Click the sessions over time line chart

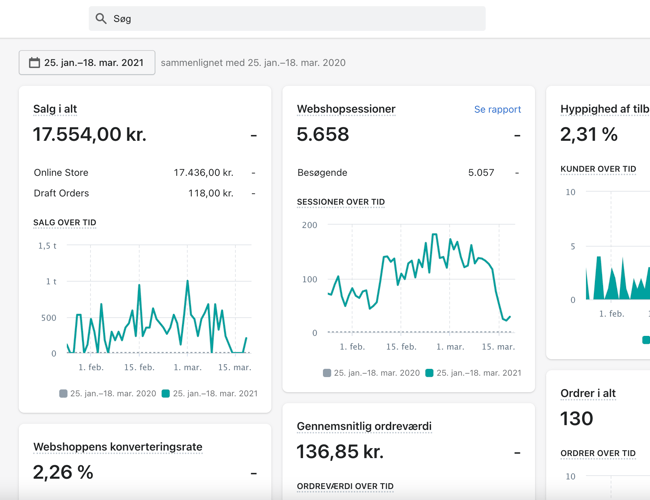421,279
